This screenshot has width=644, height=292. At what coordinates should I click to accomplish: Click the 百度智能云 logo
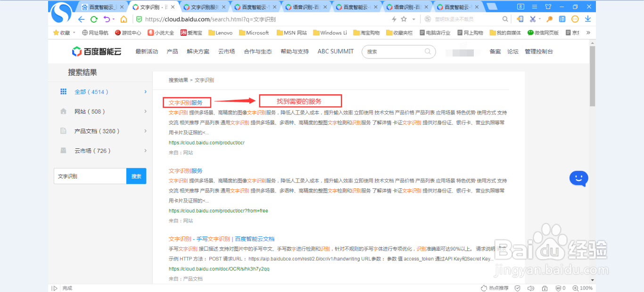tap(97, 51)
